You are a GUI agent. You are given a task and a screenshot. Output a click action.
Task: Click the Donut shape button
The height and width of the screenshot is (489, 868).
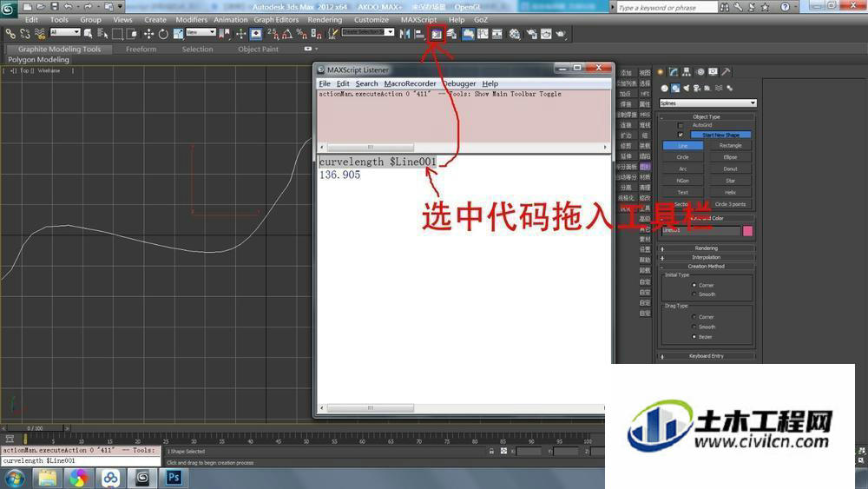pos(731,169)
